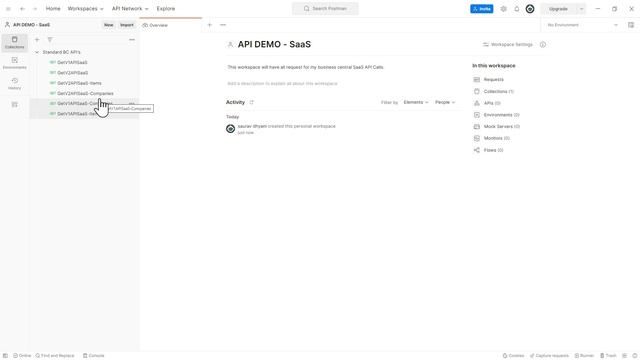Image resolution: width=640 pixels, height=360 pixels.
Task: Open Explore
Action: click(x=166, y=9)
